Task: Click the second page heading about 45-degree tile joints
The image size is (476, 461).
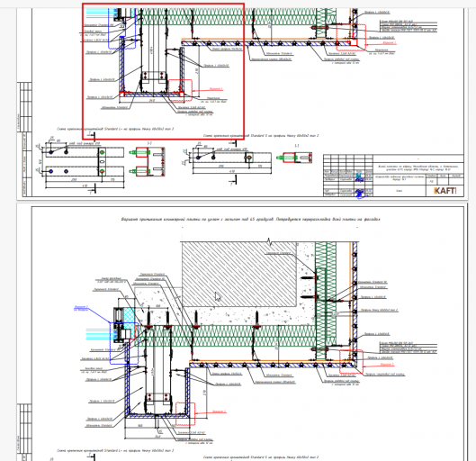Action: [250, 219]
